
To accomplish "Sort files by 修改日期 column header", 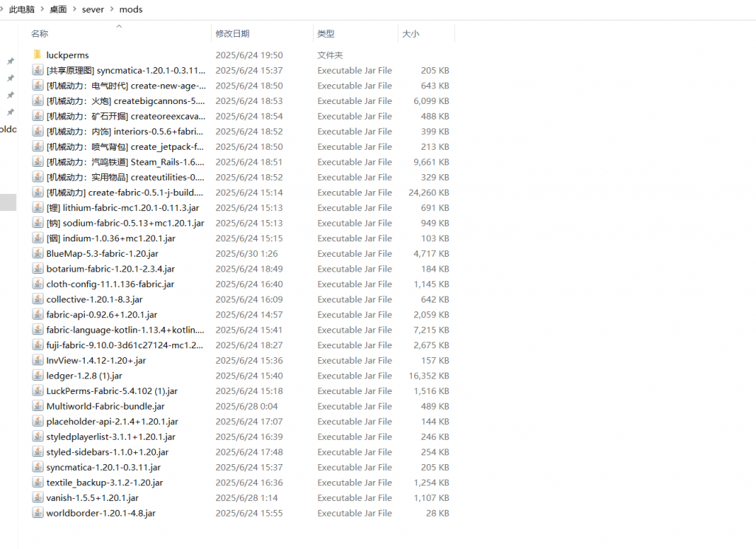I will coord(233,34).
